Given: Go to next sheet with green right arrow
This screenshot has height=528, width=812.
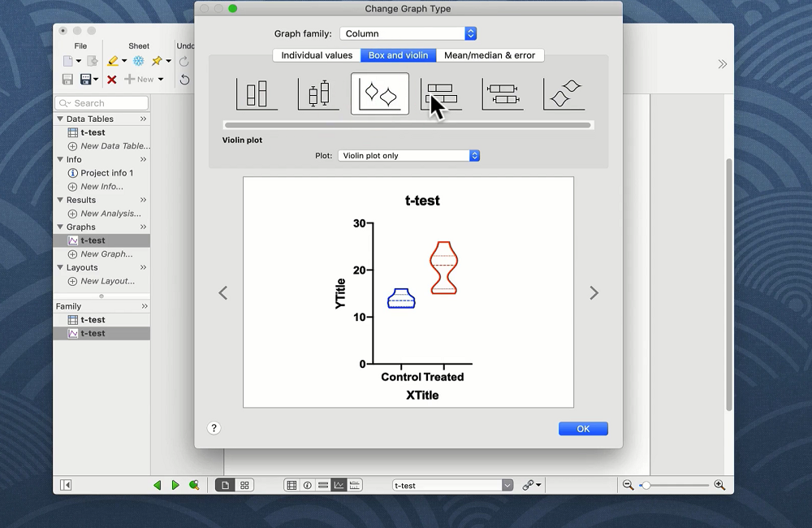Looking at the screenshot, I should [175, 485].
